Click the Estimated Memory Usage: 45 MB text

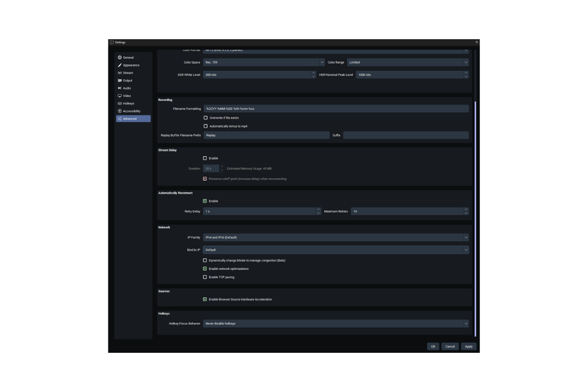(249, 169)
